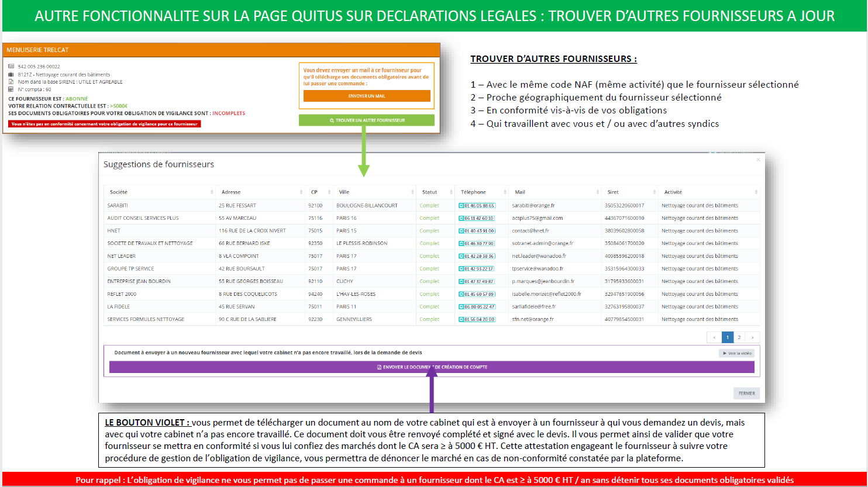This screenshot has width=868, height=487.
Task: Sort by Siret using its sort arrows
Action: coord(654,192)
